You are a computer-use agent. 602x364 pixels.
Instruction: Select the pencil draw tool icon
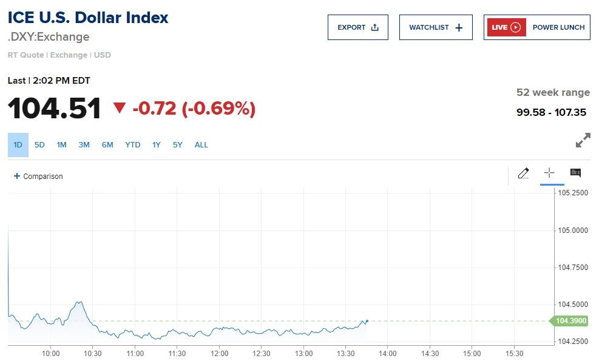click(523, 174)
